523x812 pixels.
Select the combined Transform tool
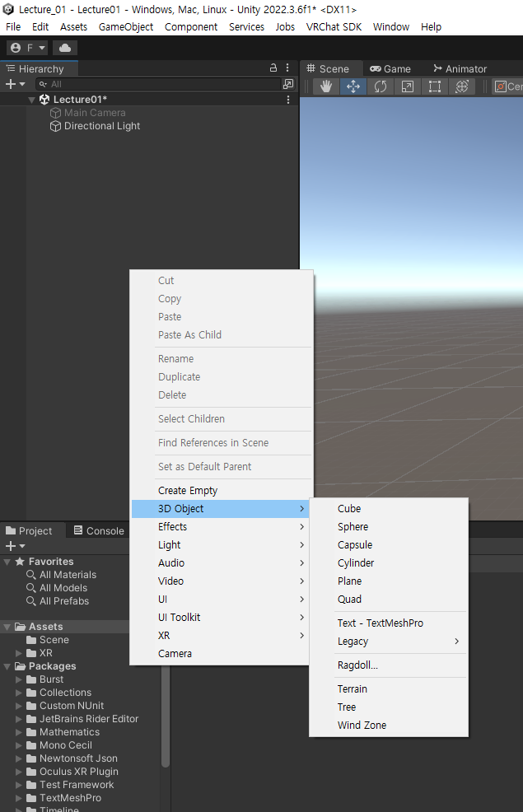462,86
